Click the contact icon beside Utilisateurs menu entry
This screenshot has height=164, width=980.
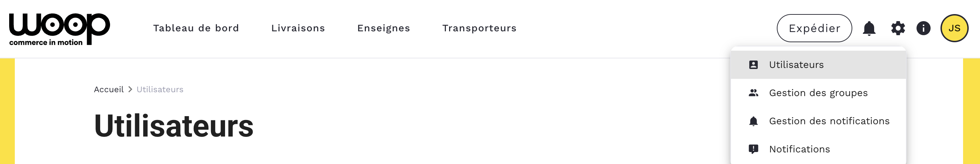[753, 65]
